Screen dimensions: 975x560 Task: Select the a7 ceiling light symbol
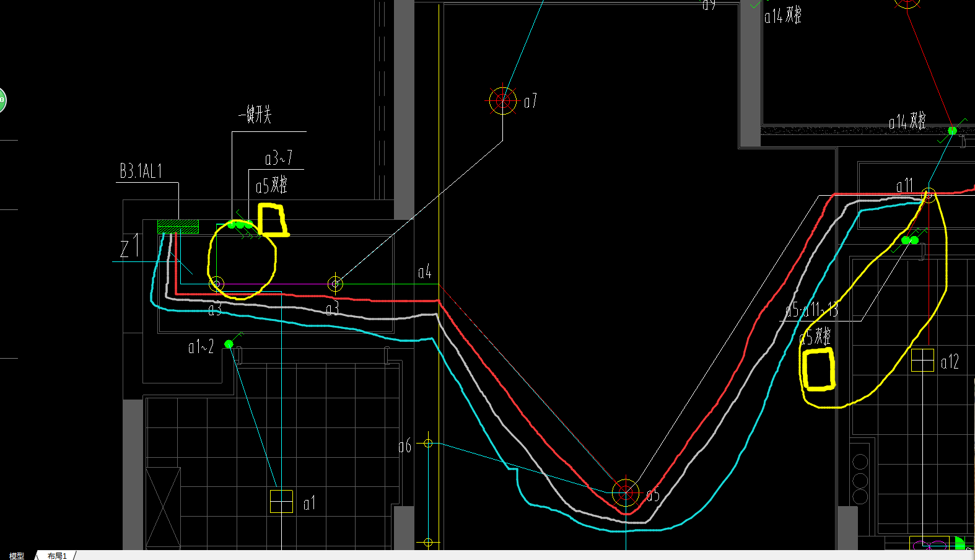pos(502,100)
